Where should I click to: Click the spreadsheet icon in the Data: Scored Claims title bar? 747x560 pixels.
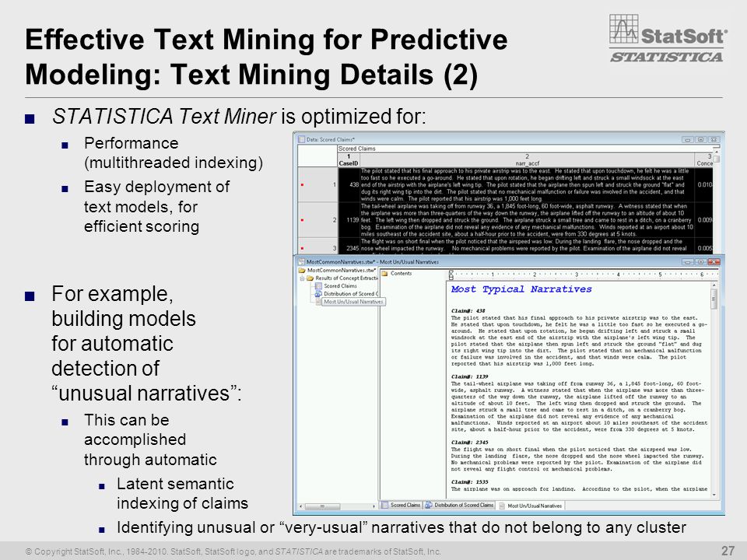(301, 139)
